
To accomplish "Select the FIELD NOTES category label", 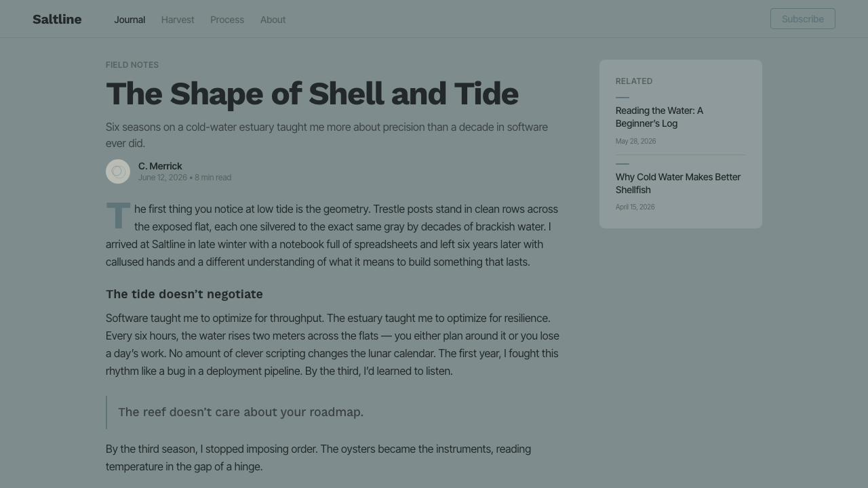I will pos(132,65).
